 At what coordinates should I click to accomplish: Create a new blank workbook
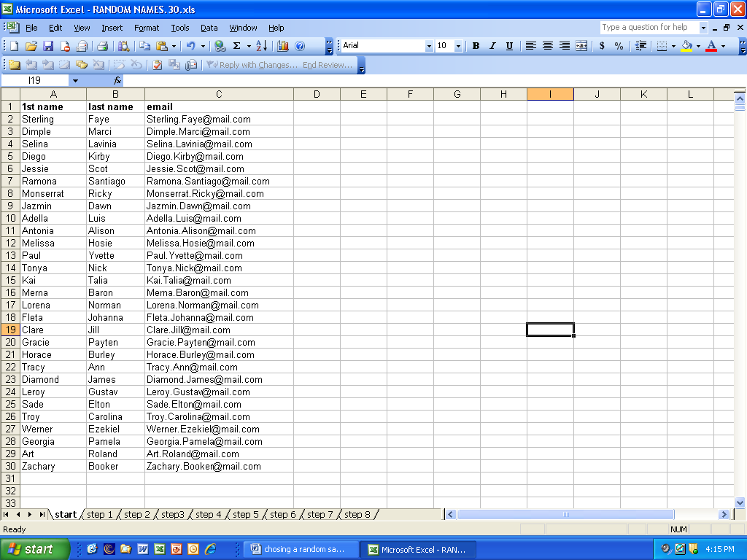(15, 46)
